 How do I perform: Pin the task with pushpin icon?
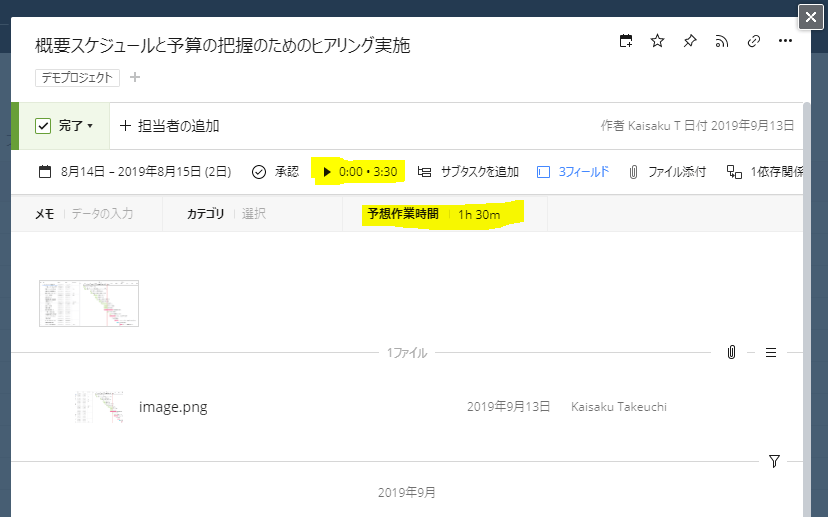(690, 41)
